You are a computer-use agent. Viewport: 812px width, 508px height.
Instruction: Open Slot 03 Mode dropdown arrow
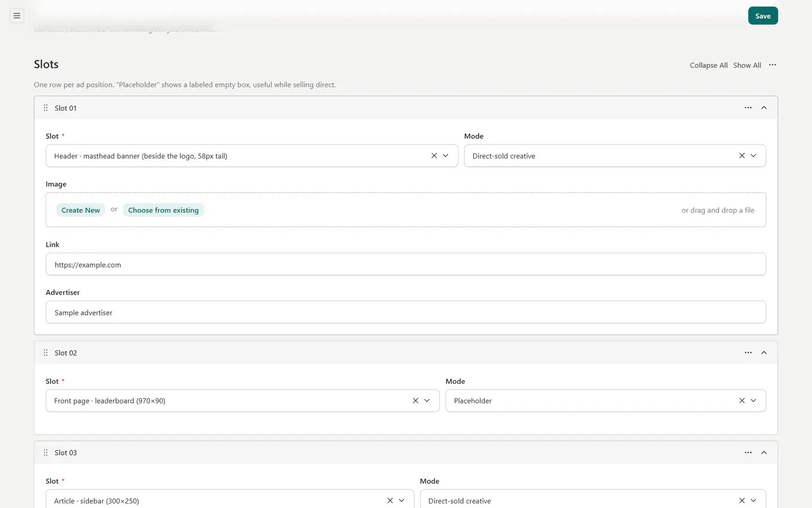[753, 501]
